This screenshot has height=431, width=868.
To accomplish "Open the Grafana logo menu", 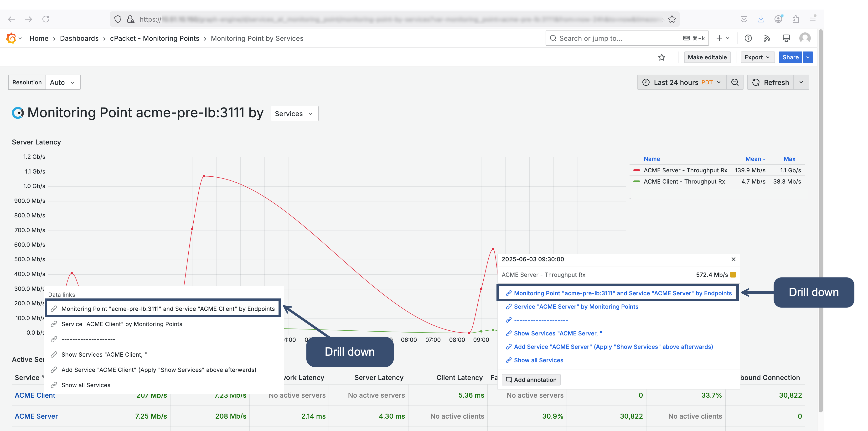I will (x=14, y=38).
